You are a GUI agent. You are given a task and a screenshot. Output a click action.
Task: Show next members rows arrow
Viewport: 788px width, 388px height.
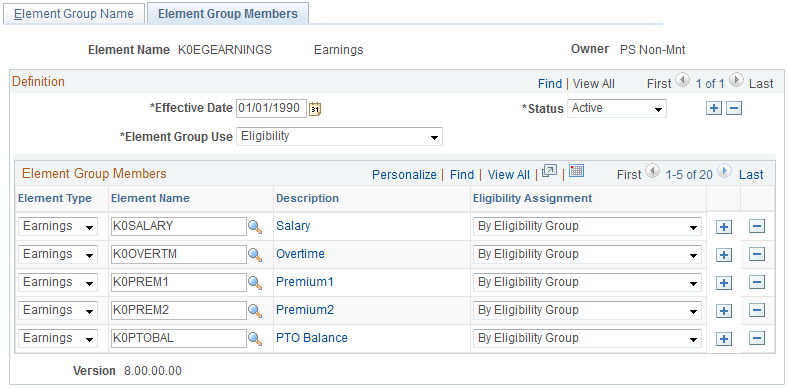click(724, 171)
